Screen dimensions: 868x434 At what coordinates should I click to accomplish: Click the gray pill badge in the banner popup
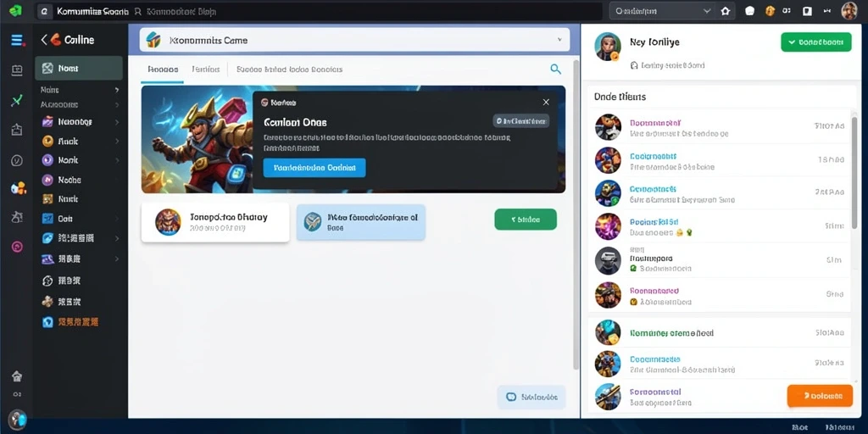[521, 120]
